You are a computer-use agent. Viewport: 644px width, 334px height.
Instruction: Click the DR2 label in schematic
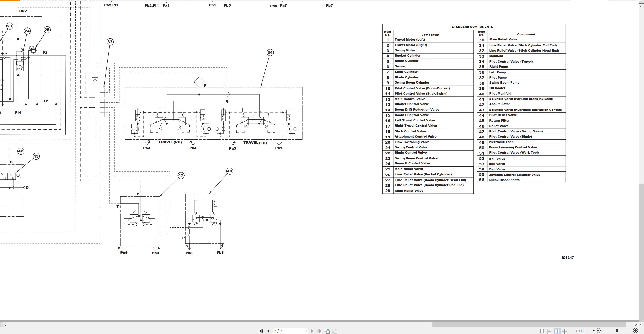click(23, 11)
